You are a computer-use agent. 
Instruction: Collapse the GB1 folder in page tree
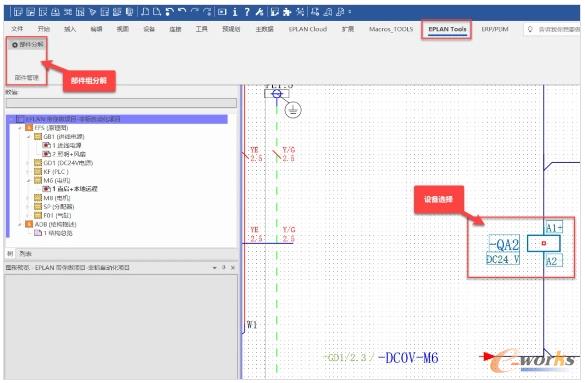pyautogui.click(x=28, y=137)
